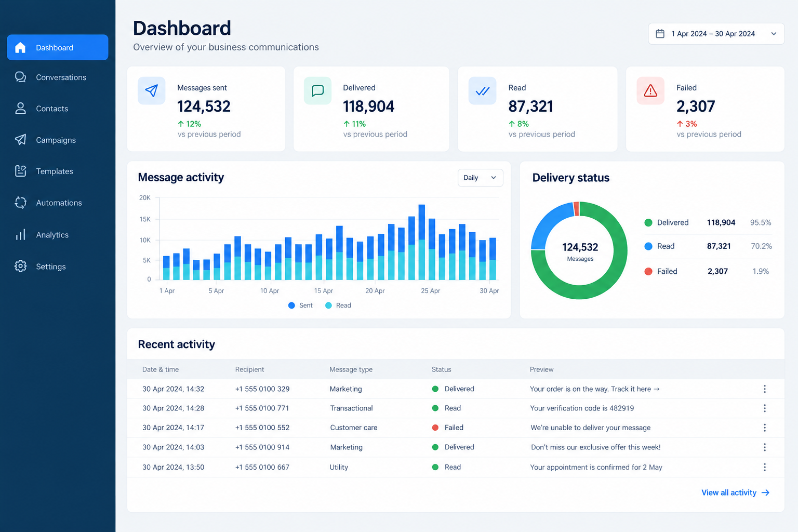Click the date 30 Apr 2024, 14:17
Screen dimensions: 798x532
point(173,428)
